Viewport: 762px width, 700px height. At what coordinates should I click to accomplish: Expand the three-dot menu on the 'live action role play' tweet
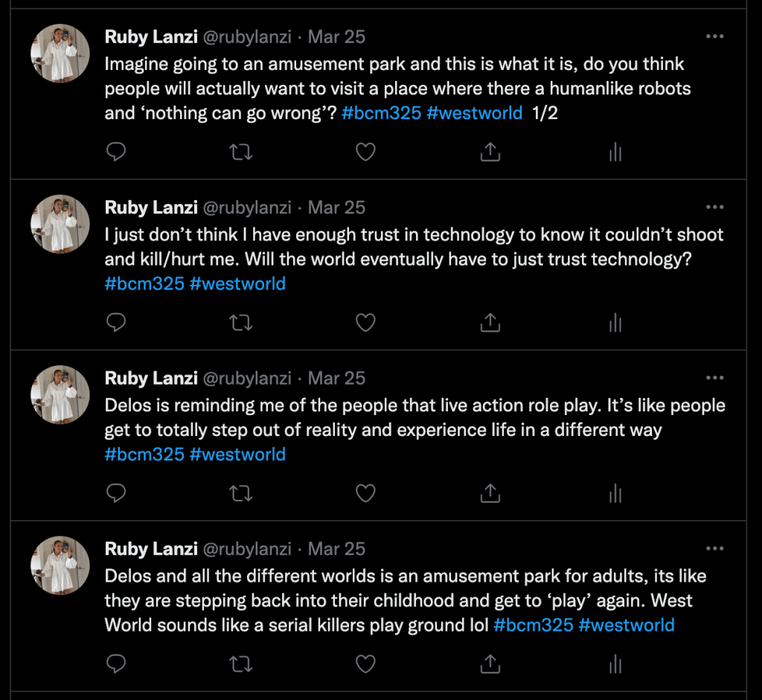[x=714, y=377]
